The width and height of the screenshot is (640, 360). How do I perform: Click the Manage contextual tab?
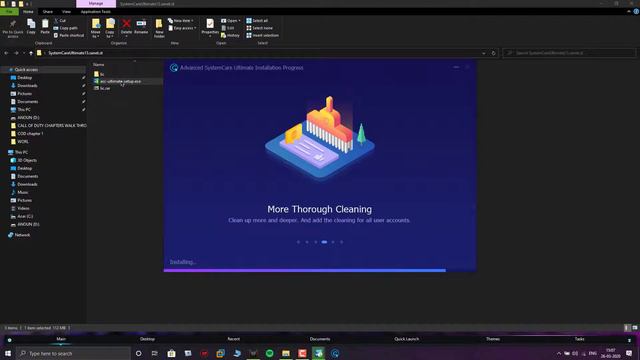tap(96, 4)
